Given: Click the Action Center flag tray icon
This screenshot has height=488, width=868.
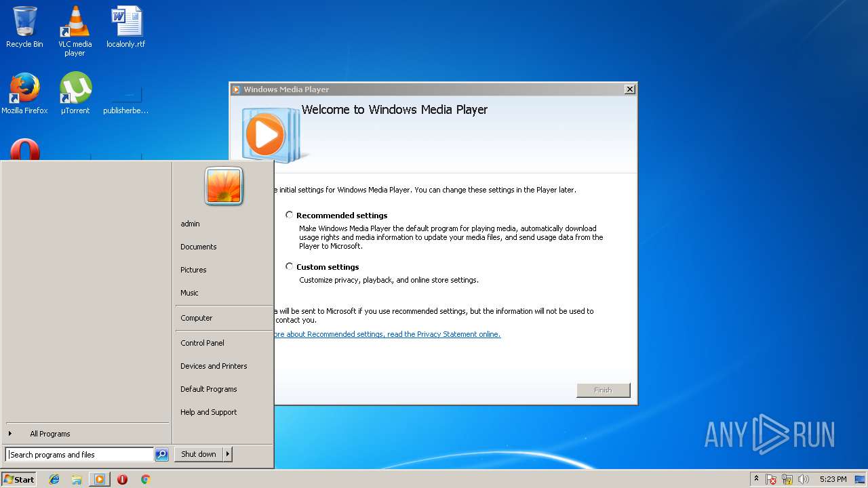Looking at the screenshot, I should [771, 479].
